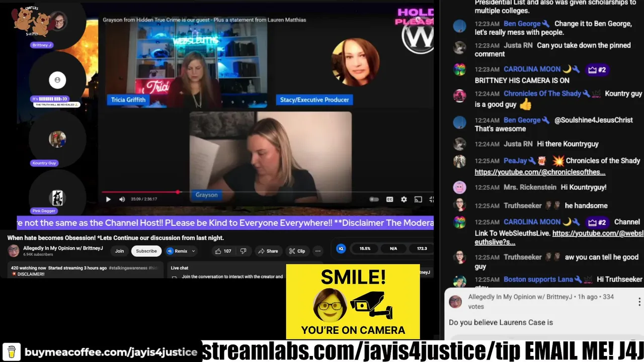Open the buymeacoffee.com/jayis4justice link

(x=111, y=352)
